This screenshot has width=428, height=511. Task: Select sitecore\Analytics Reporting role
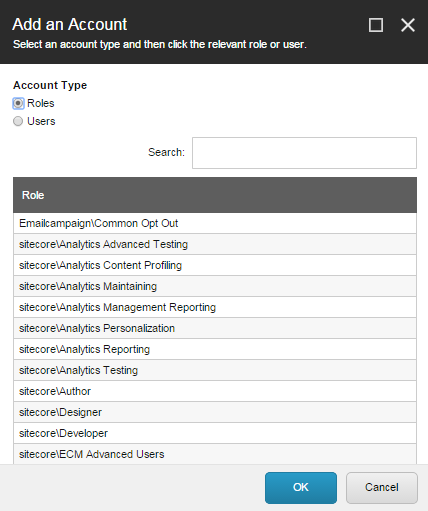(x=215, y=349)
